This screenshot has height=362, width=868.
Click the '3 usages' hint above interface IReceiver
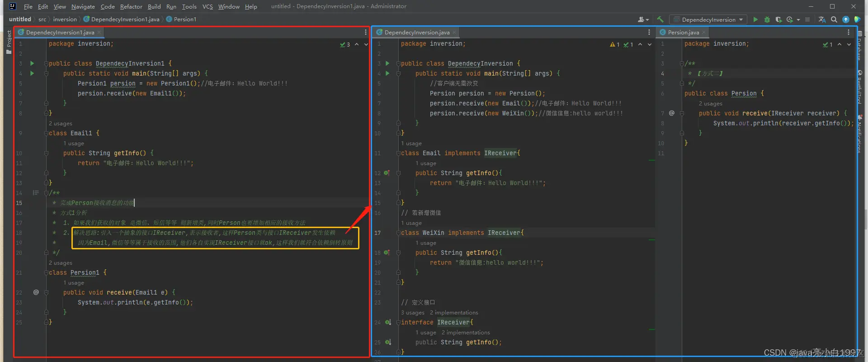(x=413, y=313)
